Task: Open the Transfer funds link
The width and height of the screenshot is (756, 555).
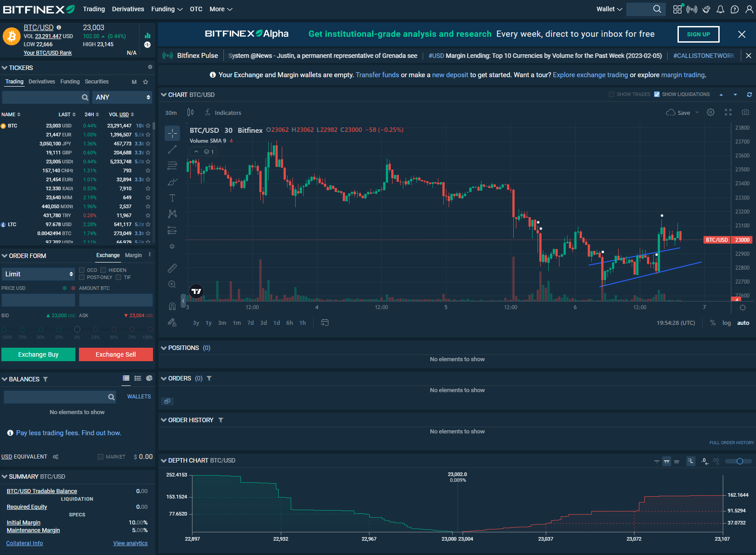Action: [377, 75]
